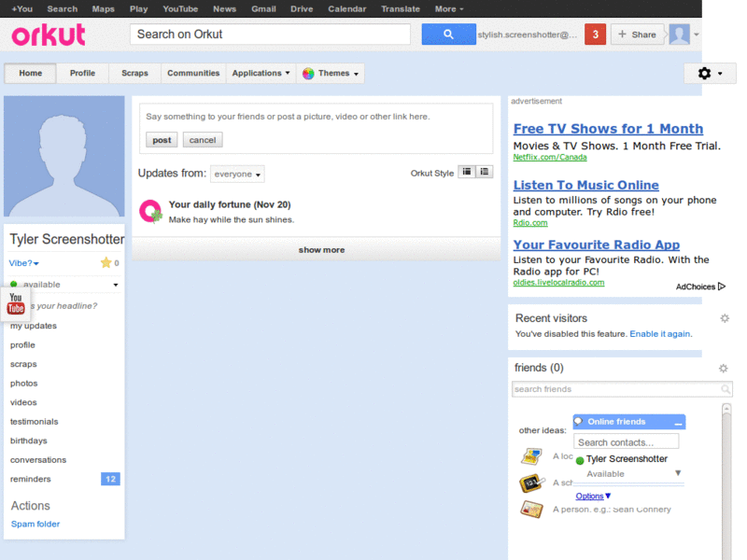Click the post button
Viewport: 747px width, 560px height.
click(x=162, y=140)
